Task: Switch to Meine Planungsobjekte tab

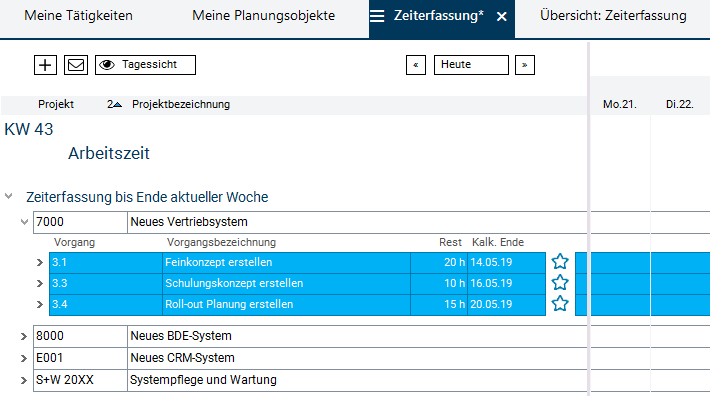Action: (264, 16)
